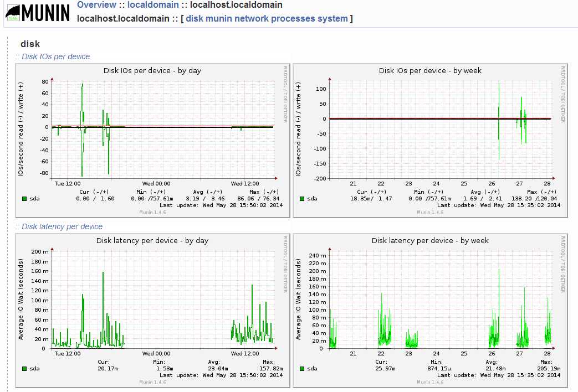
Task: Open the Disk IOs per device by day graph
Action: [x=152, y=141]
